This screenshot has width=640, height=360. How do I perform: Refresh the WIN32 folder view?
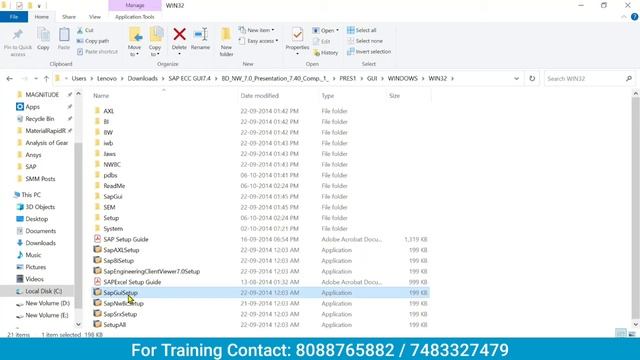pos(532,78)
